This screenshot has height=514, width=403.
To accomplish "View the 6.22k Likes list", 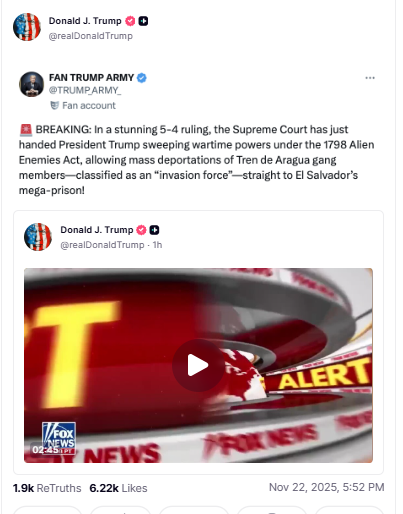I will [x=118, y=488].
